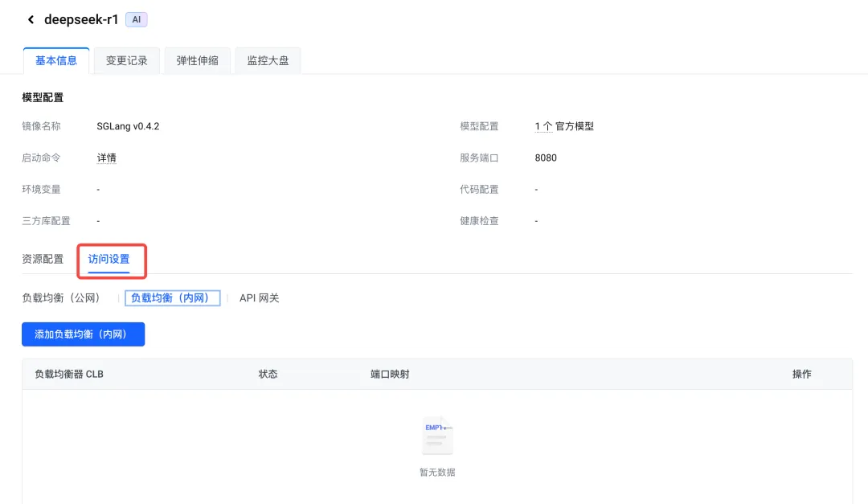
Task: Click the 代码配置 label
Action: [x=479, y=190]
